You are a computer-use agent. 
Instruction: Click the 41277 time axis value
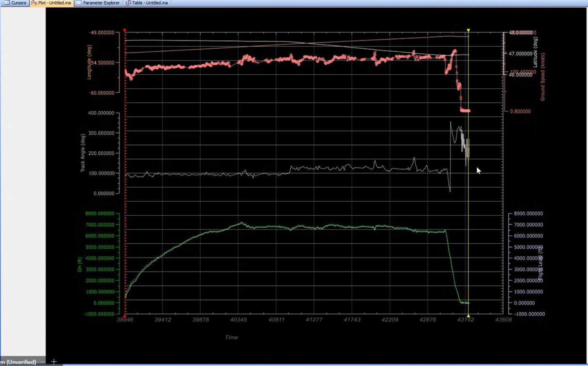pyautogui.click(x=314, y=320)
